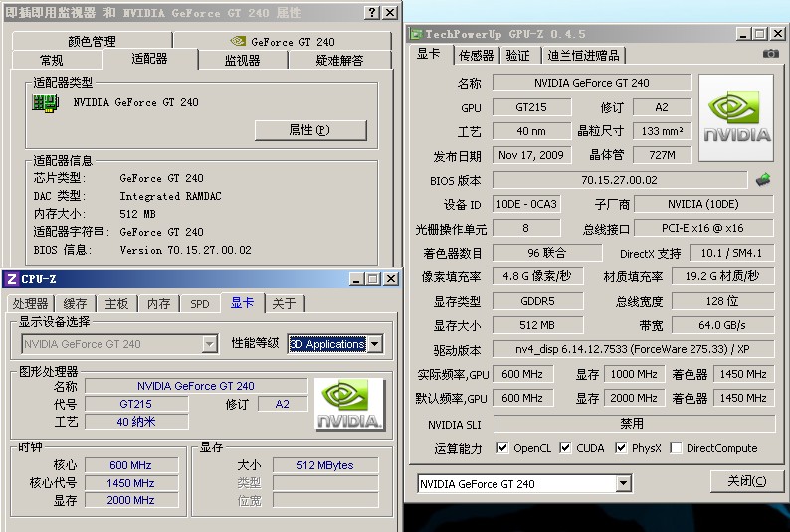Click the BIOS save chip icon
Screen dimensions: 790x532
point(763,180)
